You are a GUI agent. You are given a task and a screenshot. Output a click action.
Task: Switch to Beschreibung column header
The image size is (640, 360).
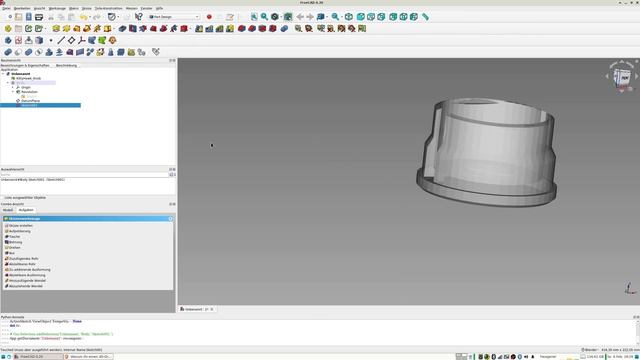pyautogui.click(x=67, y=65)
